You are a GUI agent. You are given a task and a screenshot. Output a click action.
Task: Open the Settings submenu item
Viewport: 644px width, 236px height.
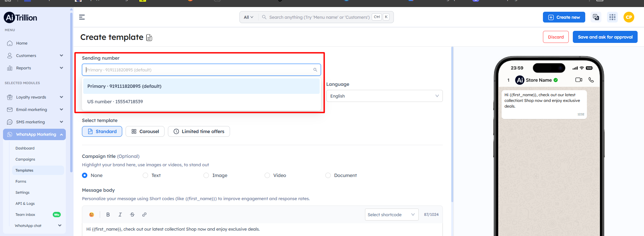pyautogui.click(x=22, y=192)
